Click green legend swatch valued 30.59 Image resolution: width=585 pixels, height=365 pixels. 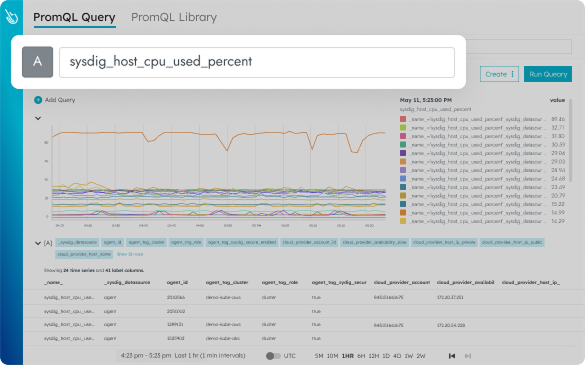coord(403,145)
